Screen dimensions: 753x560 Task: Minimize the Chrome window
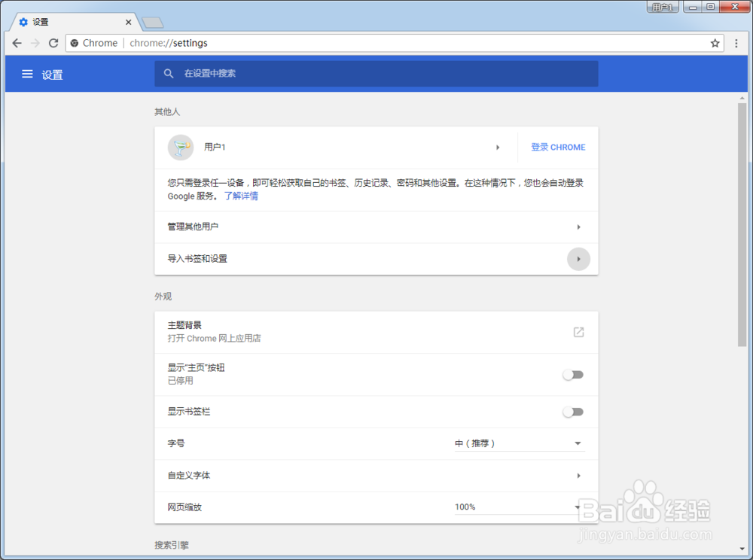[x=693, y=7]
